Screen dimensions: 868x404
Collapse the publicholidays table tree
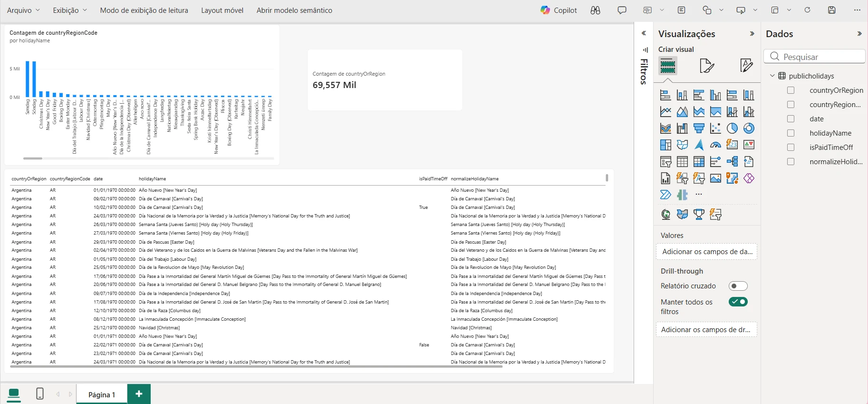pyautogui.click(x=772, y=76)
